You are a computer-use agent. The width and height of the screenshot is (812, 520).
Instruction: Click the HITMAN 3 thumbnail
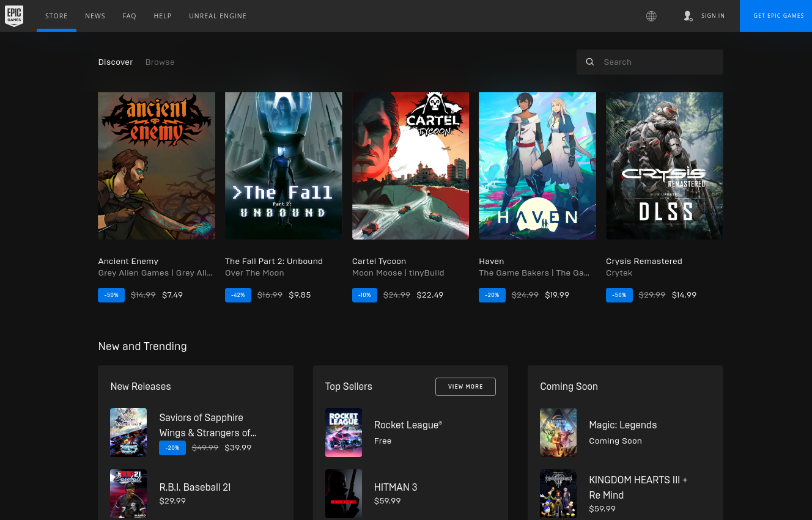click(344, 494)
